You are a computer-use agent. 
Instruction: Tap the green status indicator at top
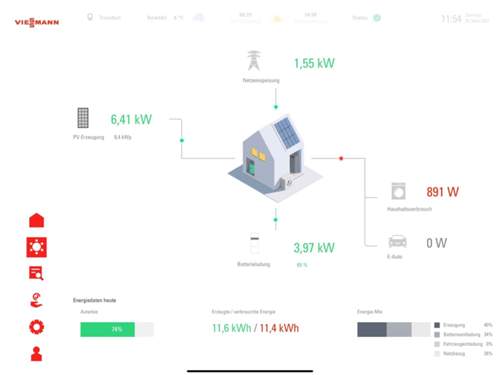click(x=377, y=18)
